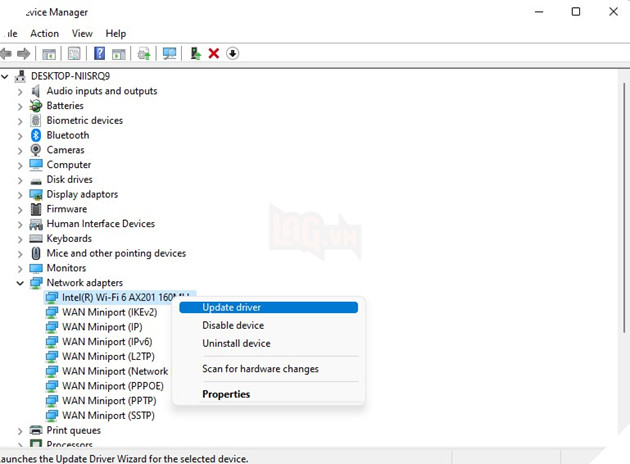Click the Action Pane toolbar icon

click(119, 53)
